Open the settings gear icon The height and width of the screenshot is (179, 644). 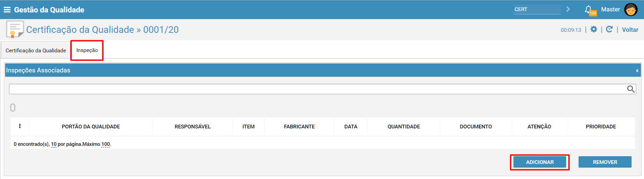[594, 29]
